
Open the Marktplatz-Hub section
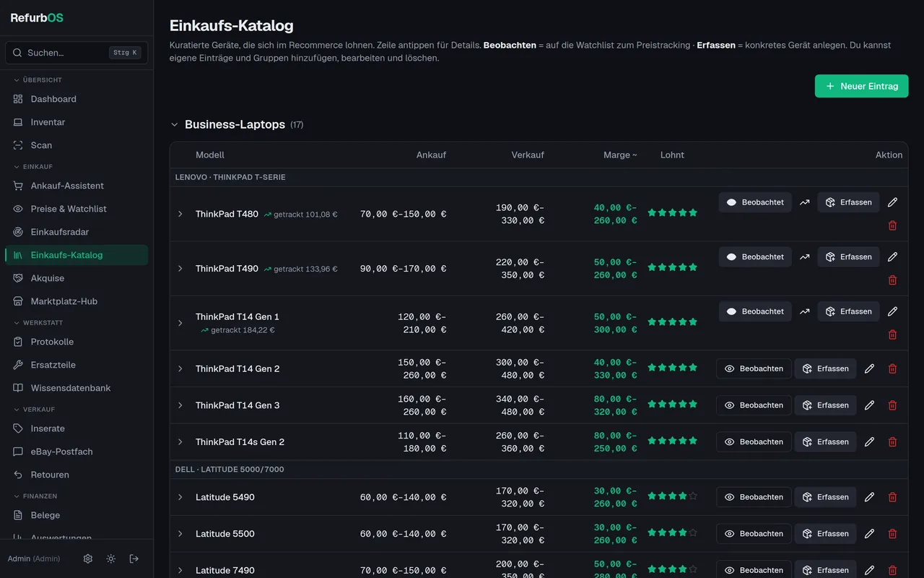(x=77, y=301)
